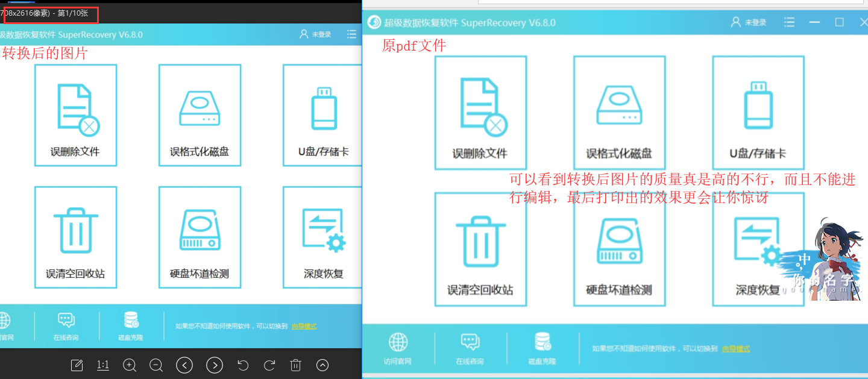Click the SuperRecovery V6.8.0 title in left image

click(101, 35)
